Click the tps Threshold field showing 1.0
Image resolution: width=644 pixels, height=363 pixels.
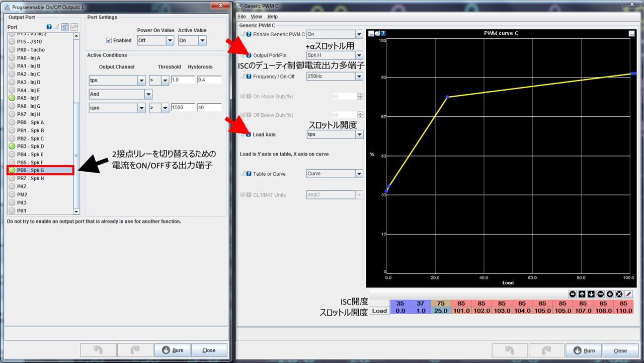point(183,80)
